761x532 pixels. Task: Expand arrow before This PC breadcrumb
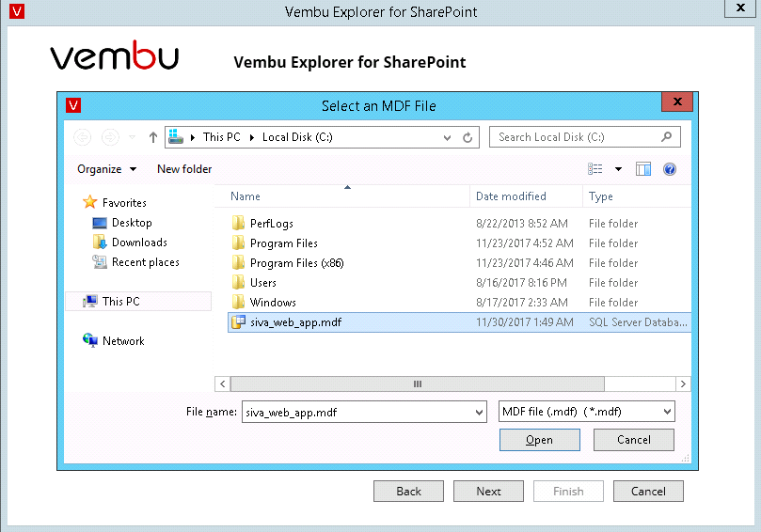coord(193,138)
